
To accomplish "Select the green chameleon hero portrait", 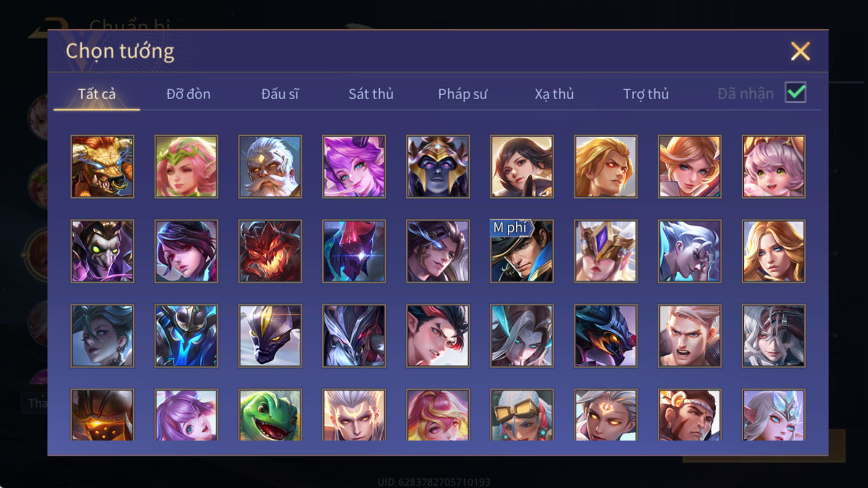I will pyautogui.click(x=270, y=414).
